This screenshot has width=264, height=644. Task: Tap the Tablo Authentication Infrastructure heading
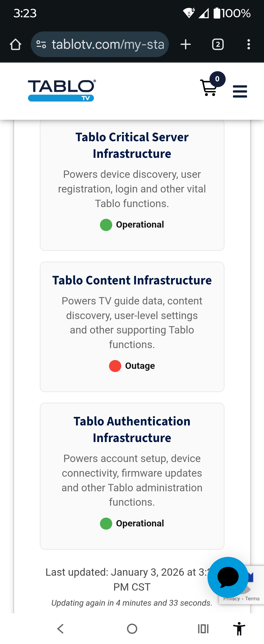tap(132, 430)
